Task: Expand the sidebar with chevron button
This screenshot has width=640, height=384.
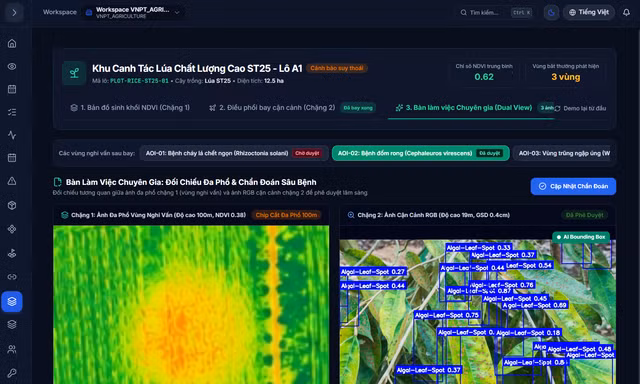Action: pos(14,12)
